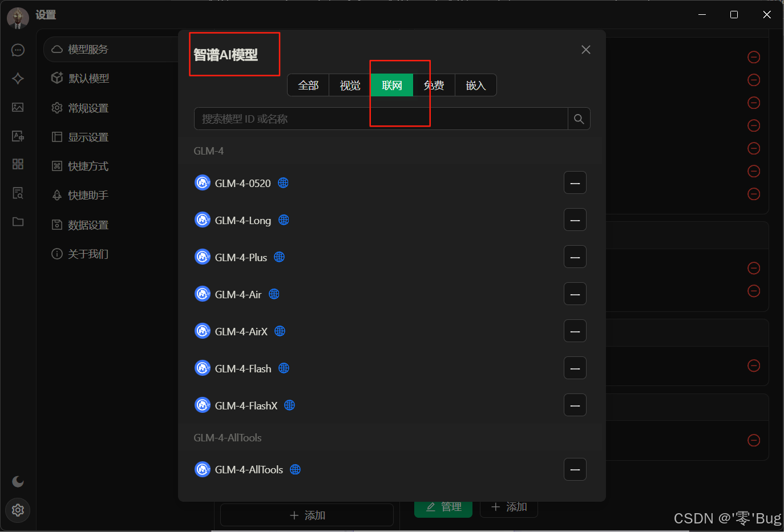Image resolution: width=784 pixels, height=532 pixels.
Task: Click the globe icon beside GLM-4-Plus
Action: click(279, 257)
